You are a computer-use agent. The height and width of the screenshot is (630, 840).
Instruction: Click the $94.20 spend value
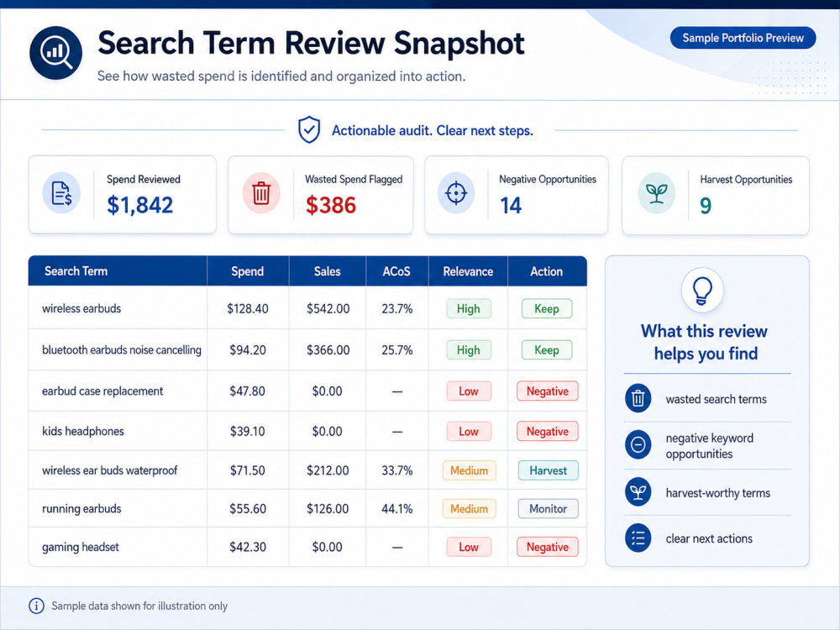[248, 349]
